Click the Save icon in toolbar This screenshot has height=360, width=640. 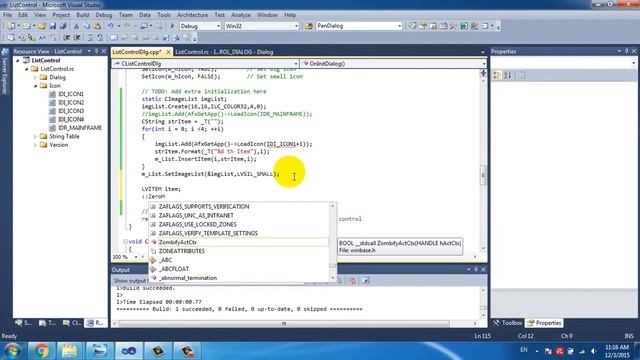[x=53, y=26]
